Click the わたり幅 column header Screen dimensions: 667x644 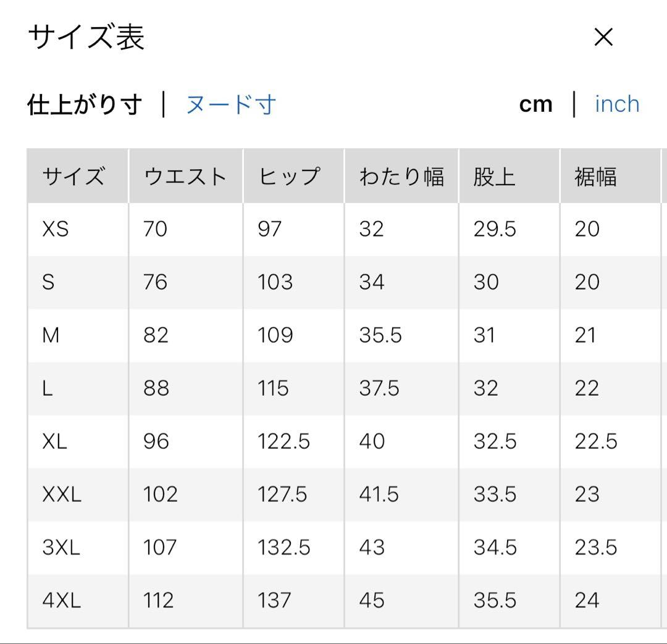coord(401,177)
